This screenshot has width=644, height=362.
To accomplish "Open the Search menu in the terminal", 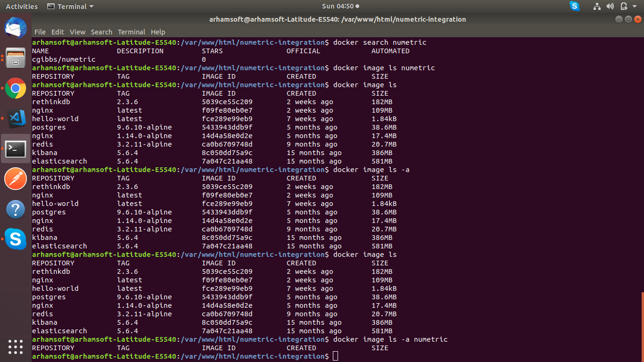I will click(x=101, y=32).
